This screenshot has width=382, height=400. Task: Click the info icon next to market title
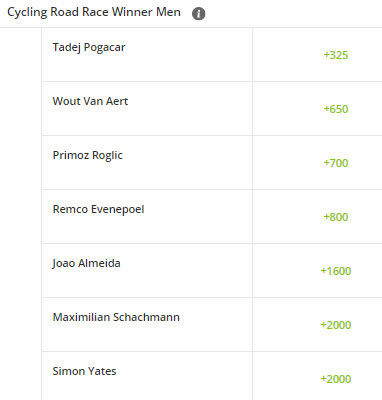coord(198,14)
